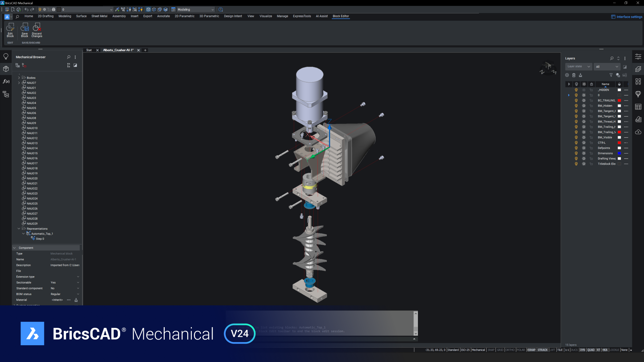The width and height of the screenshot is (644, 362).
Task: Switch to the Start document tab
Action: 89,50
